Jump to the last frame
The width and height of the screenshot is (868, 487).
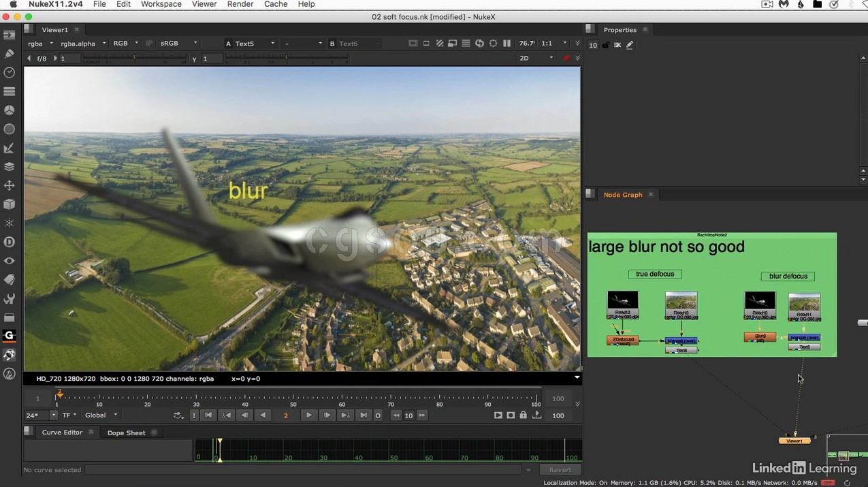coord(364,415)
